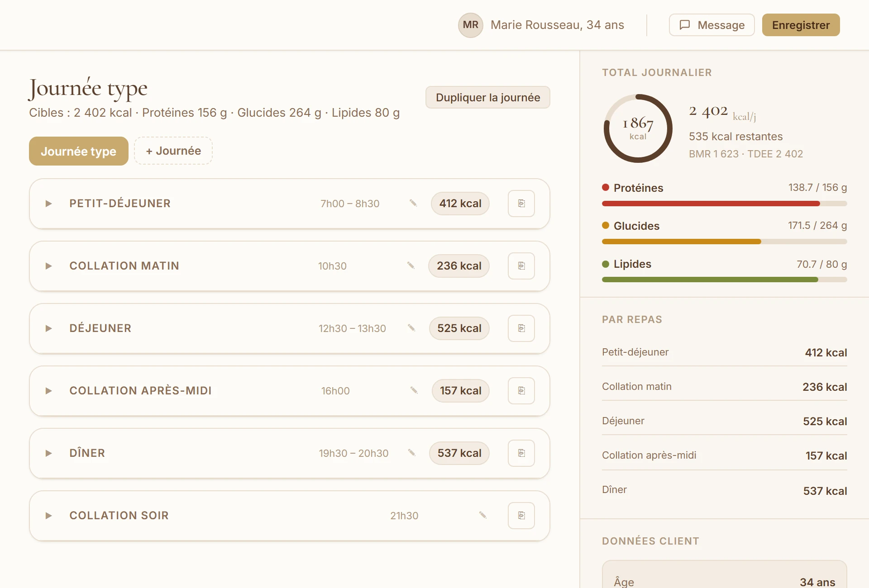Viewport: 869px width, 588px height.
Task: Click the BMR 1 623 · TDEE 2 402 text
Action: (746, 154)
